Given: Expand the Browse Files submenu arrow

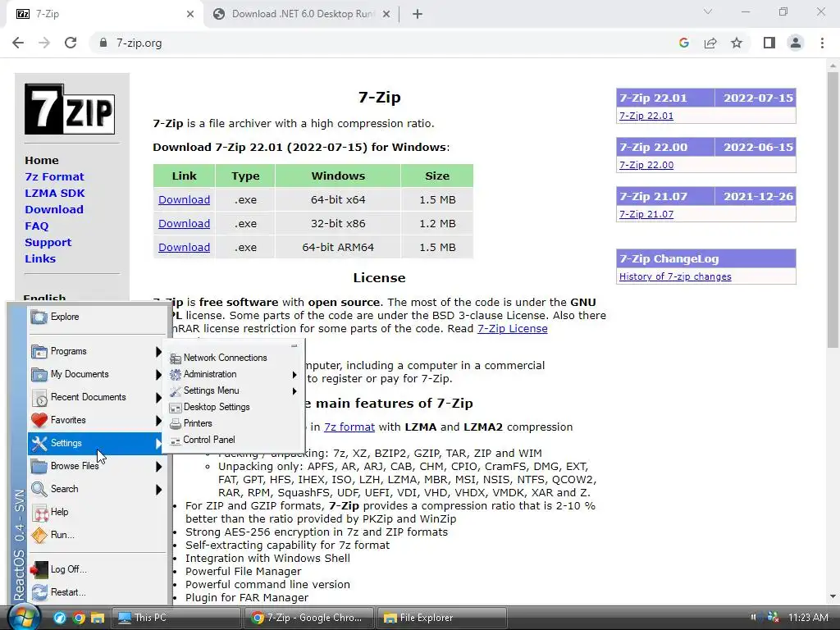Looking at the screenshot, I should [158, 467].
